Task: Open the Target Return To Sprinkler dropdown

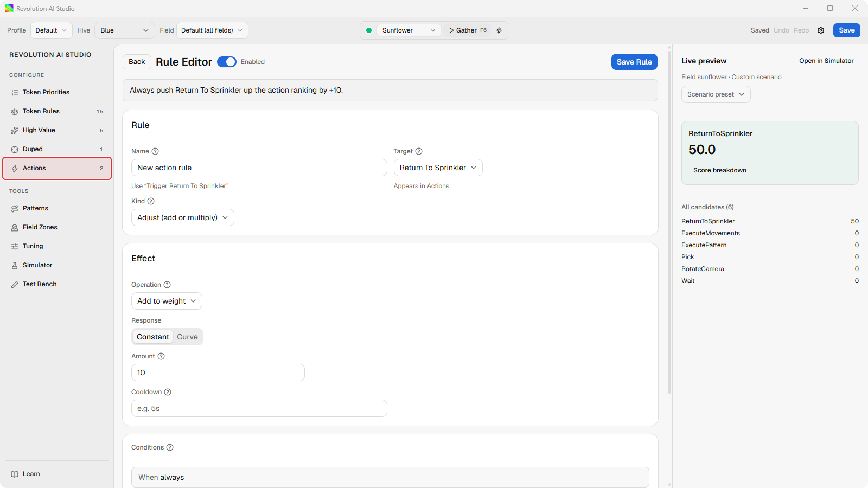Action: 438,168
